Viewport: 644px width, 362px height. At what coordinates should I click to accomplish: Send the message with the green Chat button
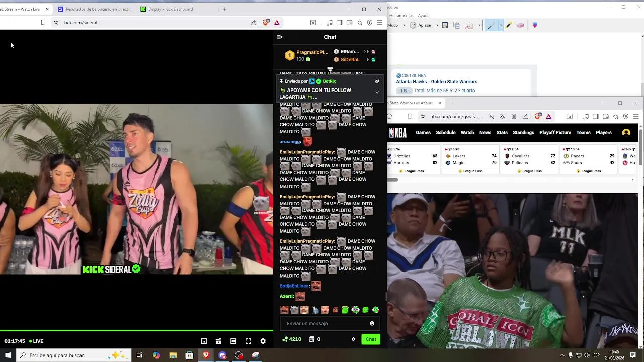point(371,339)
